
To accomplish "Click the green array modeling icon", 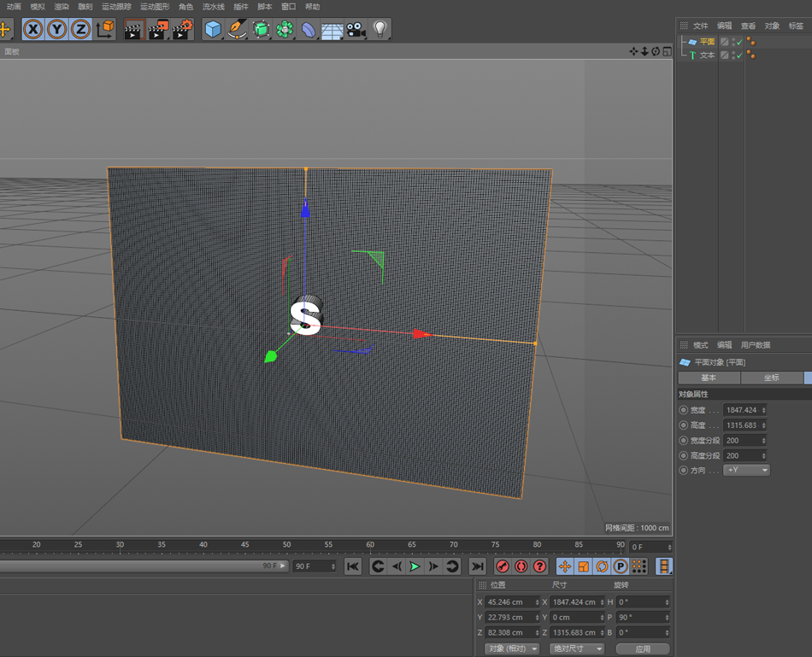I will [x=285, y=30].
